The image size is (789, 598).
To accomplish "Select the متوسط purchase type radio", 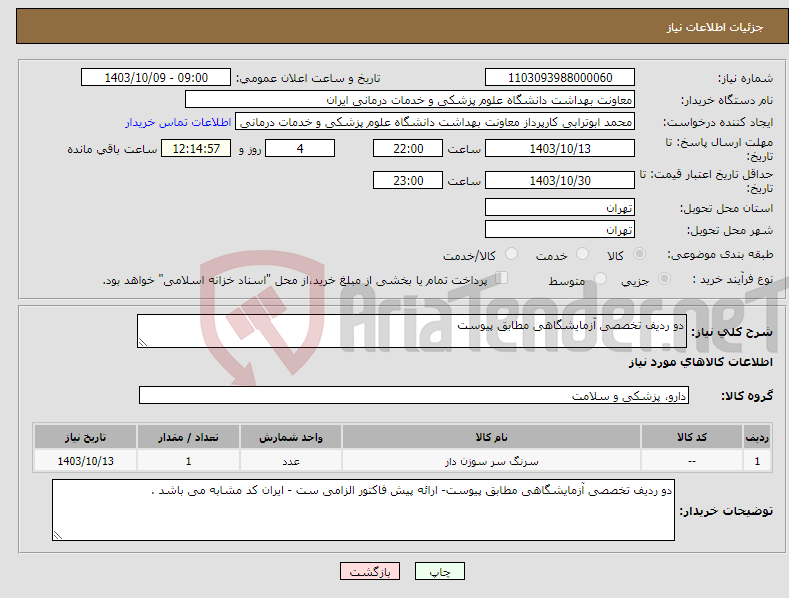I will pos(600,279).
